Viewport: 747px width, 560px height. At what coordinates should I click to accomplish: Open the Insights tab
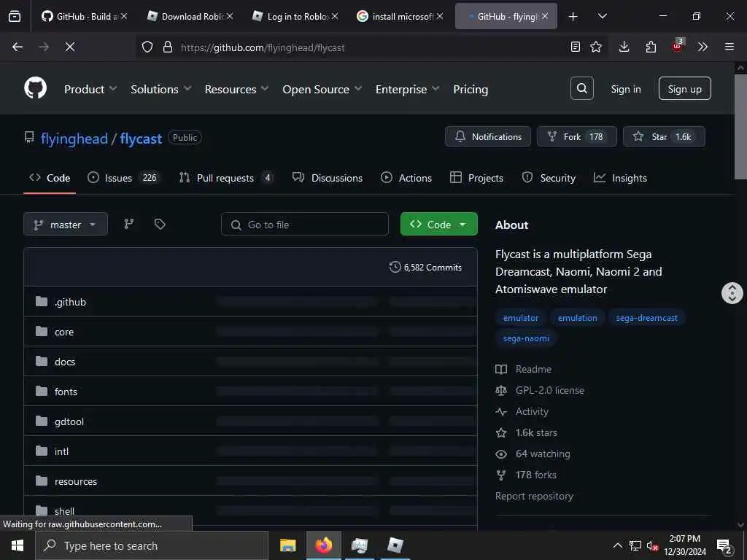[620, 178]
